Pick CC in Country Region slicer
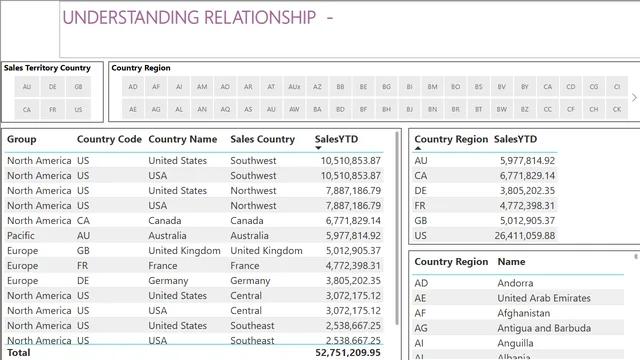Image resolution: width=640 pixels, height=360 pixels. pos(548,109)
